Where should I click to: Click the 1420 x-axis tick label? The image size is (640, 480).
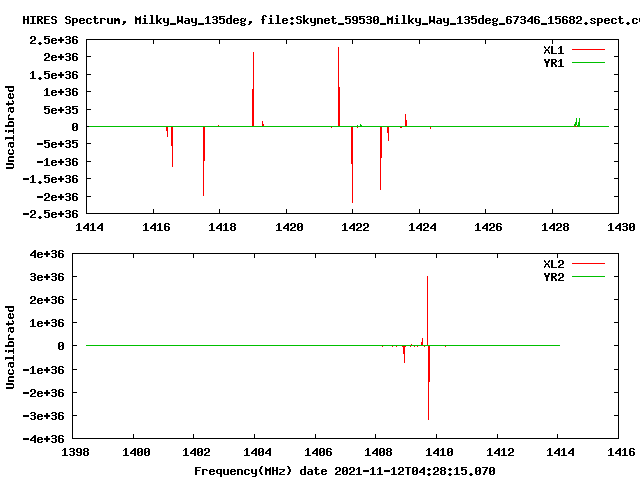tap(289, 227)
